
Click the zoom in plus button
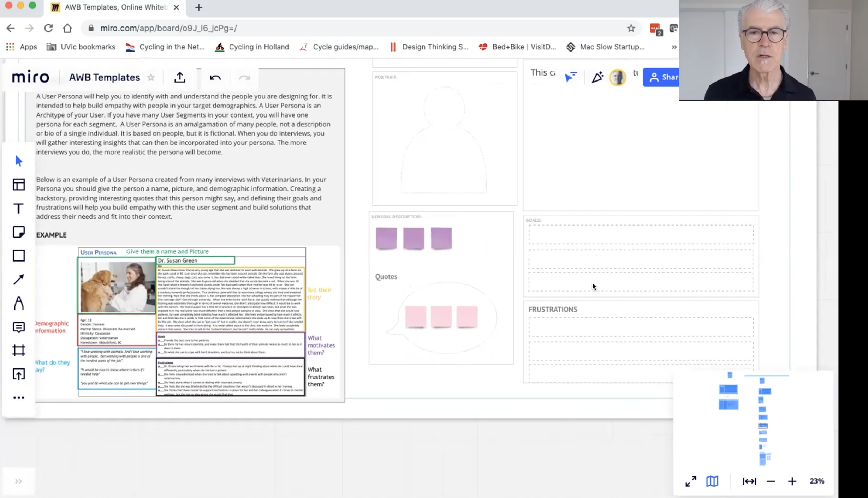792,481
